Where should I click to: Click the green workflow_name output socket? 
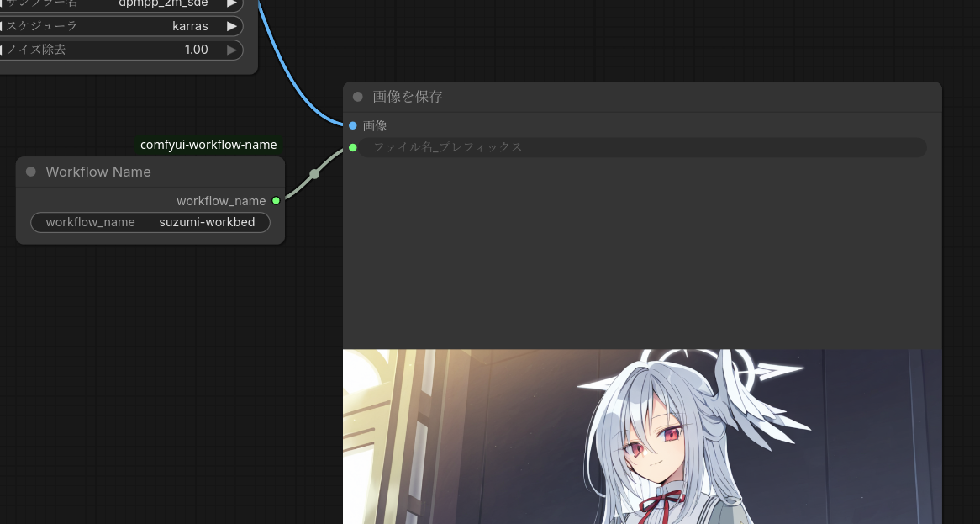click(276, 201)
